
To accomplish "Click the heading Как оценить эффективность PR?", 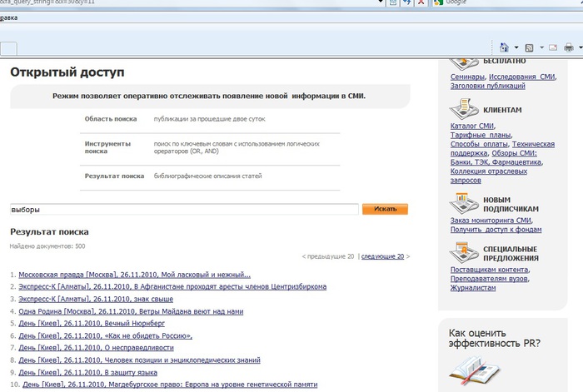I will pyautogui.click(x=495, y=338).
